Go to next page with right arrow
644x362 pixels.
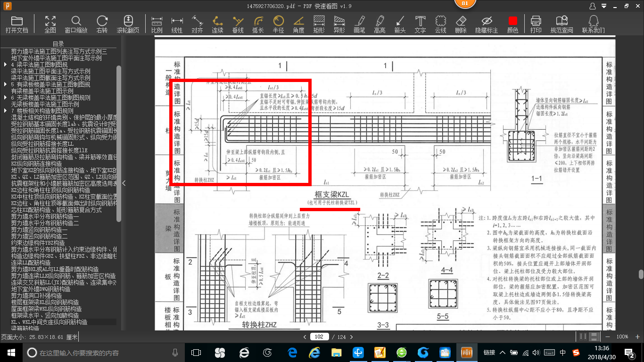351,337
